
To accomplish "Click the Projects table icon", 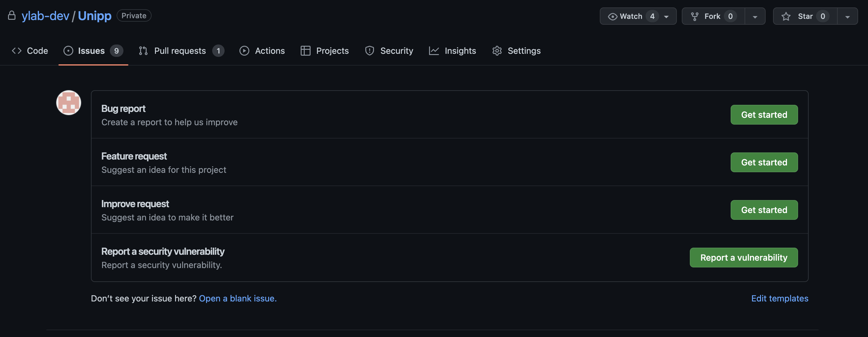I will tap(305, 51).
